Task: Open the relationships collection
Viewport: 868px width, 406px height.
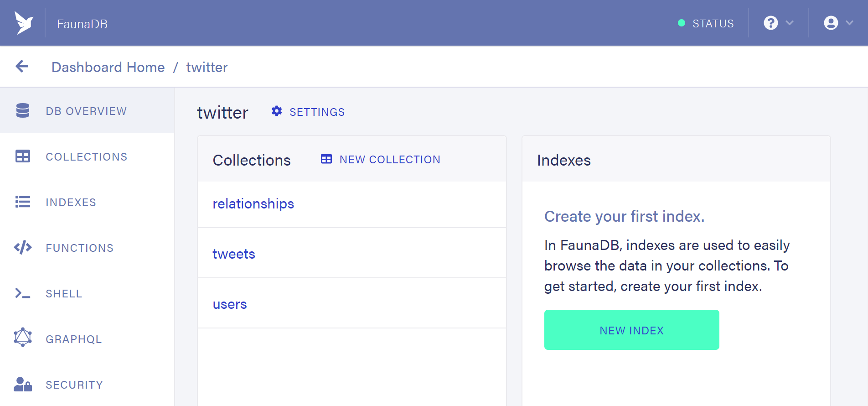Action: pos(253,204)
